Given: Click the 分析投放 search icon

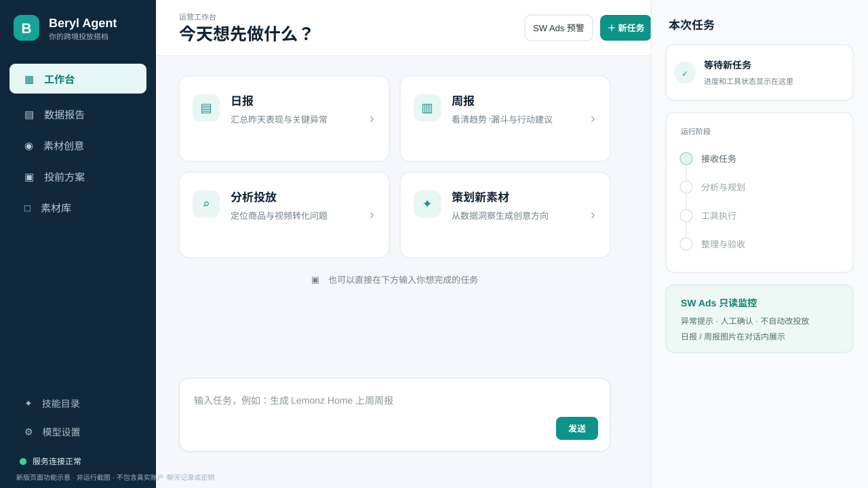Looking at the screenshot, I should [206, 204].
